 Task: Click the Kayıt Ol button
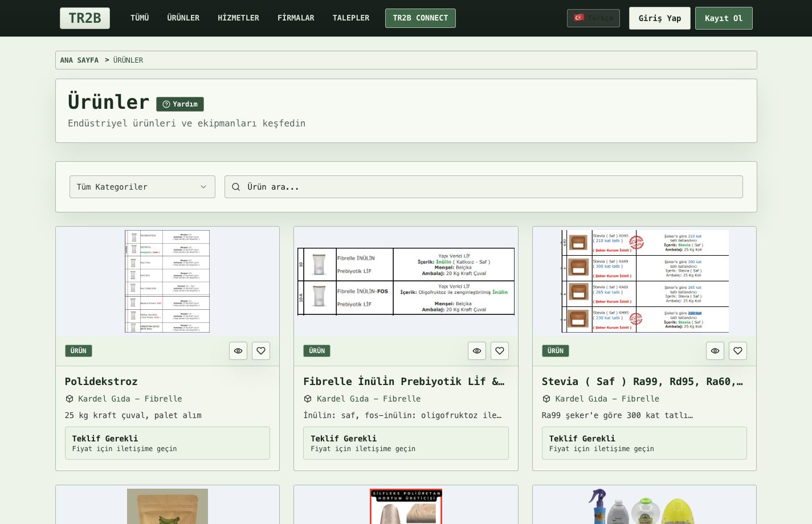pyautogui.click(x=724, y=18)
